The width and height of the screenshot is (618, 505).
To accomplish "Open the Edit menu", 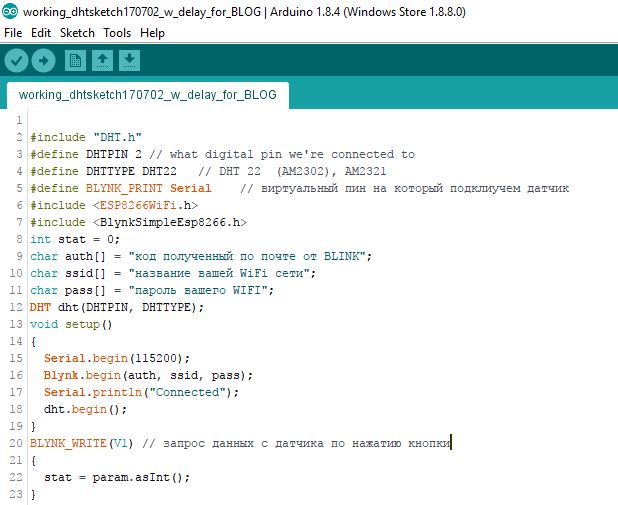I will [x=41, y=33].
